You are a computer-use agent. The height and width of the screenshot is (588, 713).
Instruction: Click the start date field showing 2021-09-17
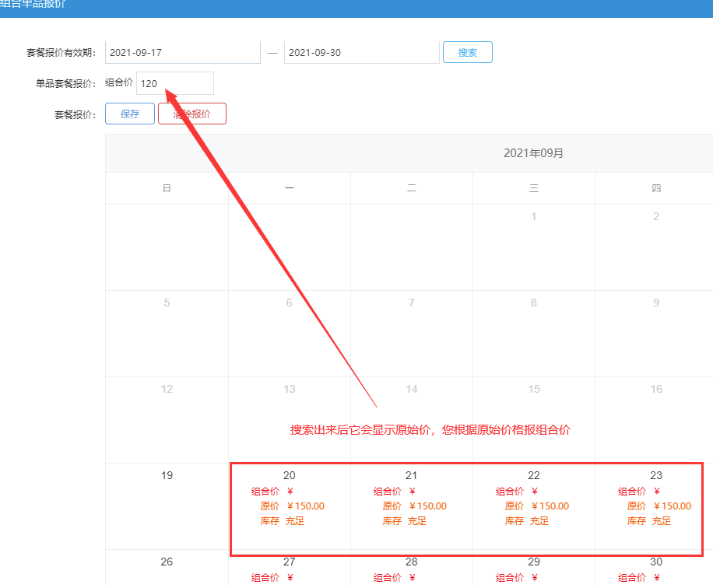182,53
